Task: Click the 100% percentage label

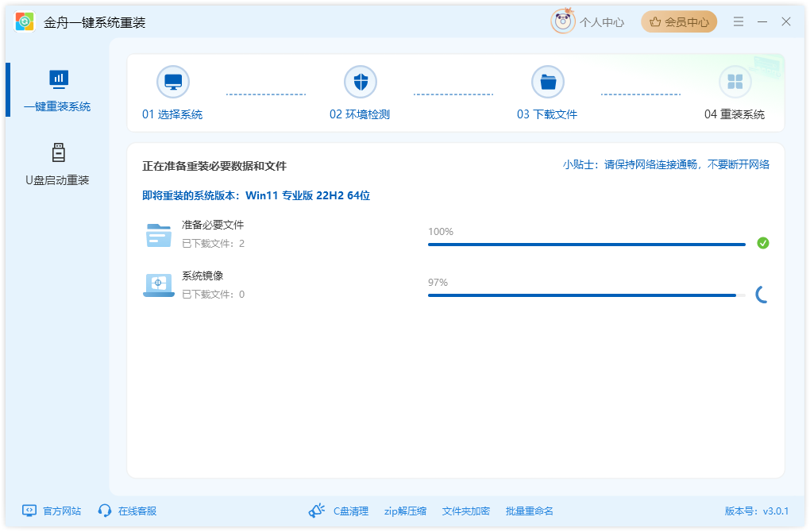Action: point(441,232)
